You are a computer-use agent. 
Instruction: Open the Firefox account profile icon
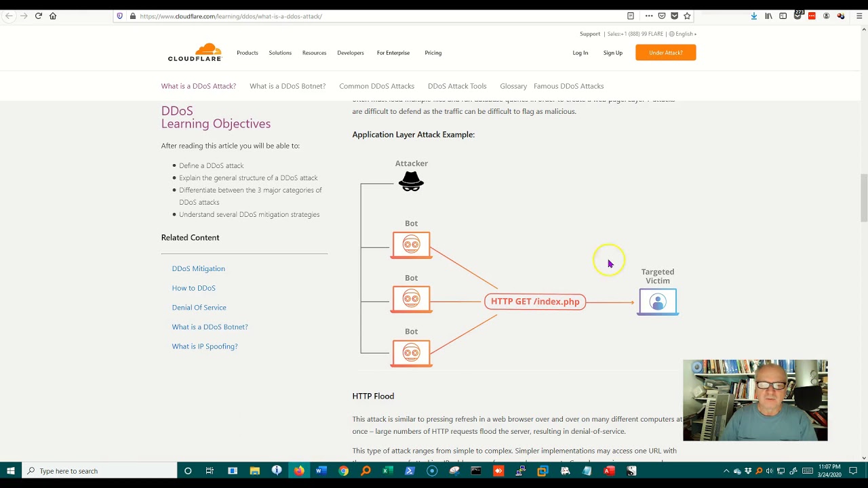[x=826, y=16]
